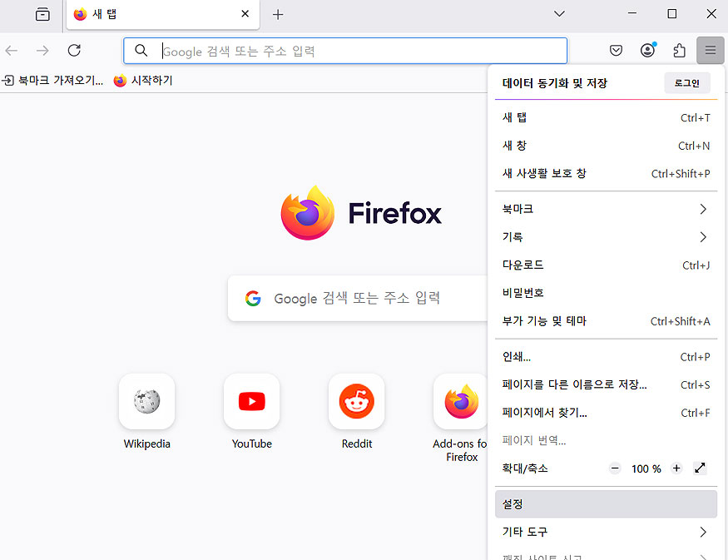Click the Reddit label text
Image resolution: width=728 pixels, height=560 pixels.
pos(357,444)
